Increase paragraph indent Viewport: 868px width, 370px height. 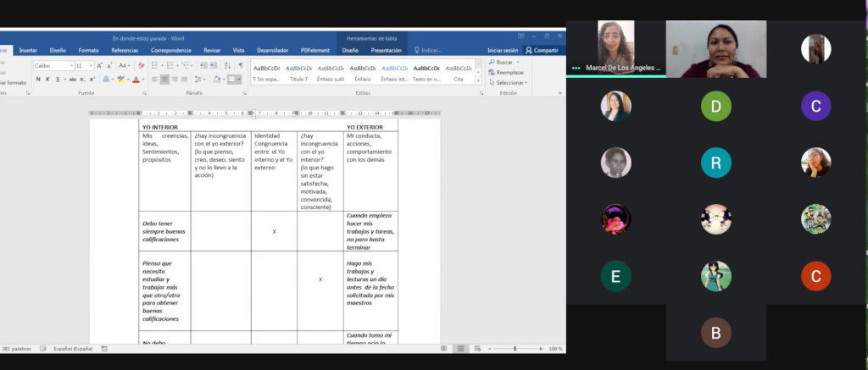(214, 65)
